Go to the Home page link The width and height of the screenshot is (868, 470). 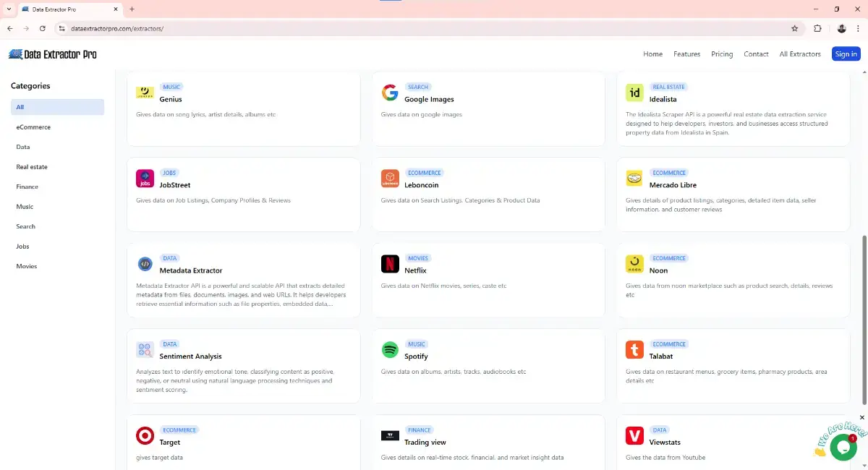[x=652, y=54]
